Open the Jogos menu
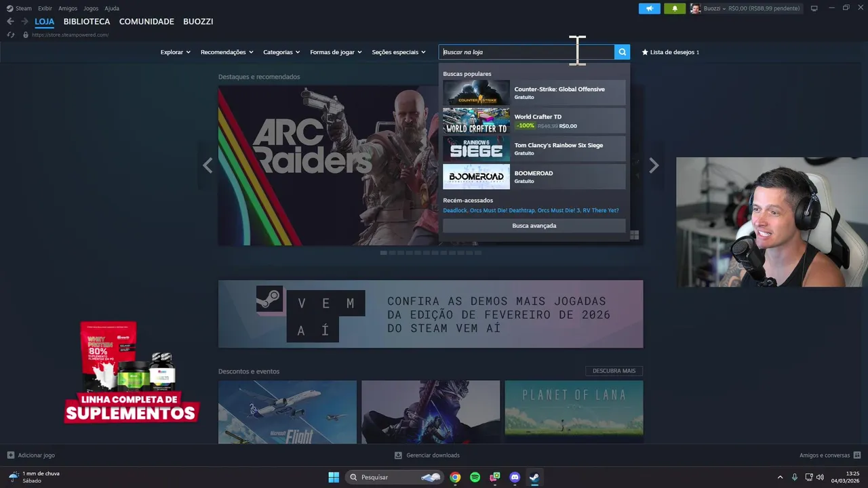868x488 pixels. [91, 8]
